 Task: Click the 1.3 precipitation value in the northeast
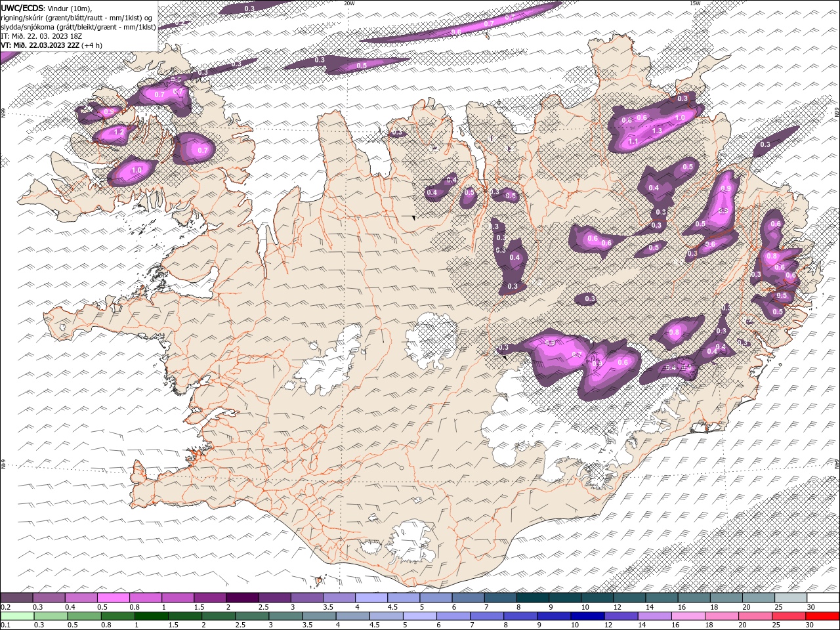tap(657, 131)
